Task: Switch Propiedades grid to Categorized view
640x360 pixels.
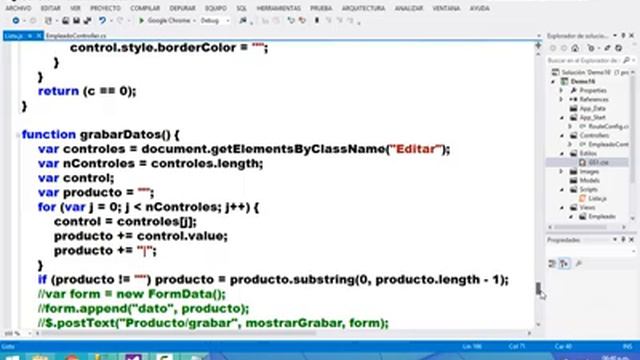Action: (552, 264)
